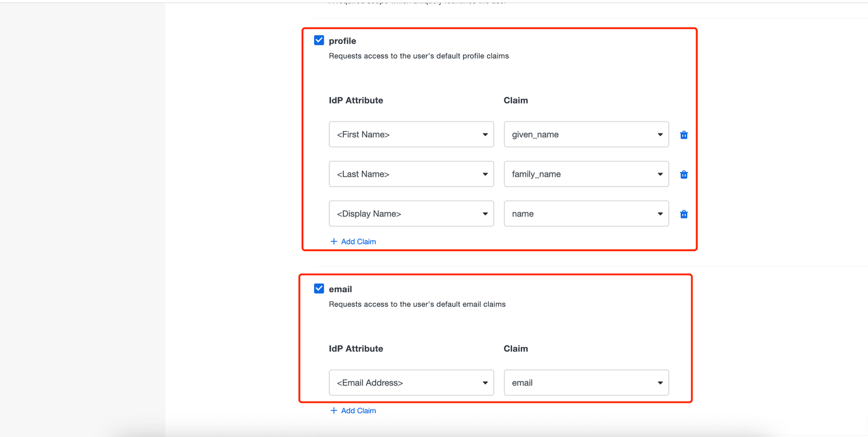
Task: Delete the family_name claim row
Action: point(684,175)
